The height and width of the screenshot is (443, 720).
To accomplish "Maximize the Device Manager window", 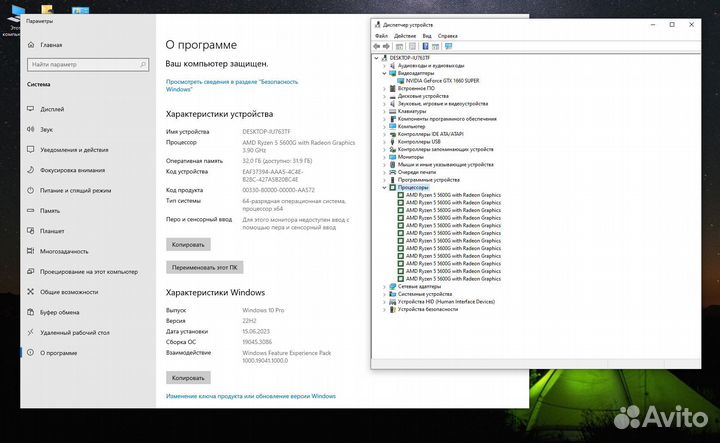I will pyautogui.click(x=672, y=25).
